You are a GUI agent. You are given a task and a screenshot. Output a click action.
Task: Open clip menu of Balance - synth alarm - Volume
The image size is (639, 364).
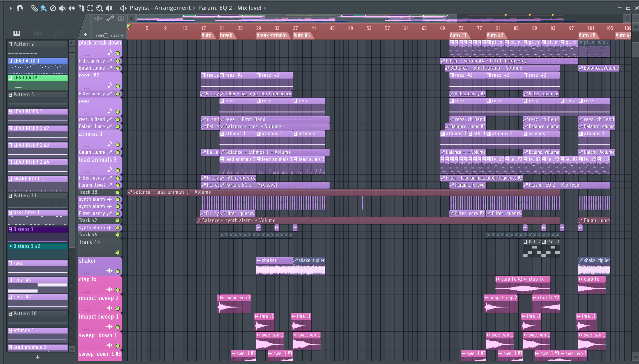[x=199, y=221]
